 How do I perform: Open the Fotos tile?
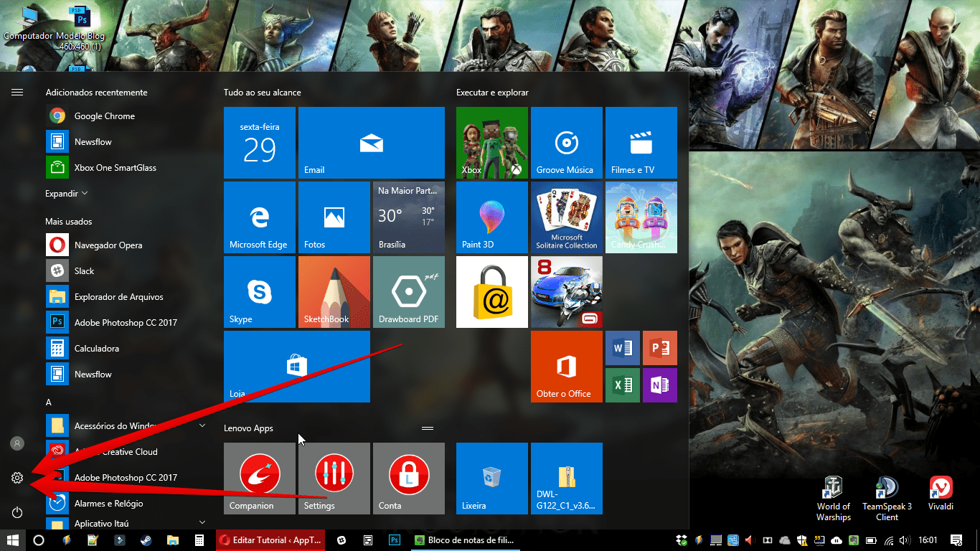(x=334, y=217)
